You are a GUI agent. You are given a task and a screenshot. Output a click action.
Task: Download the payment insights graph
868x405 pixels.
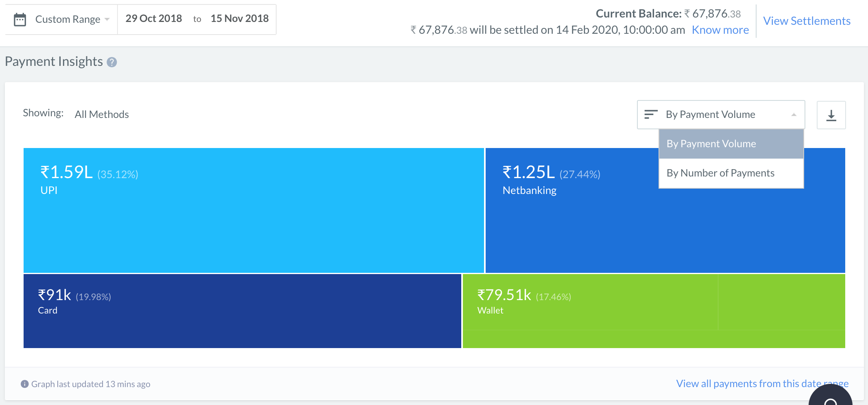pos(831,115)
